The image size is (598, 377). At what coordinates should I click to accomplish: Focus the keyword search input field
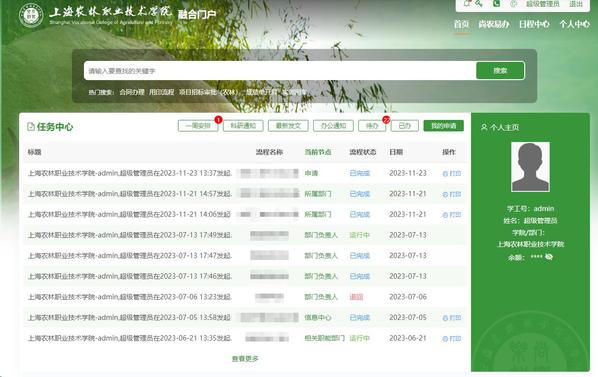click(280, 71)
